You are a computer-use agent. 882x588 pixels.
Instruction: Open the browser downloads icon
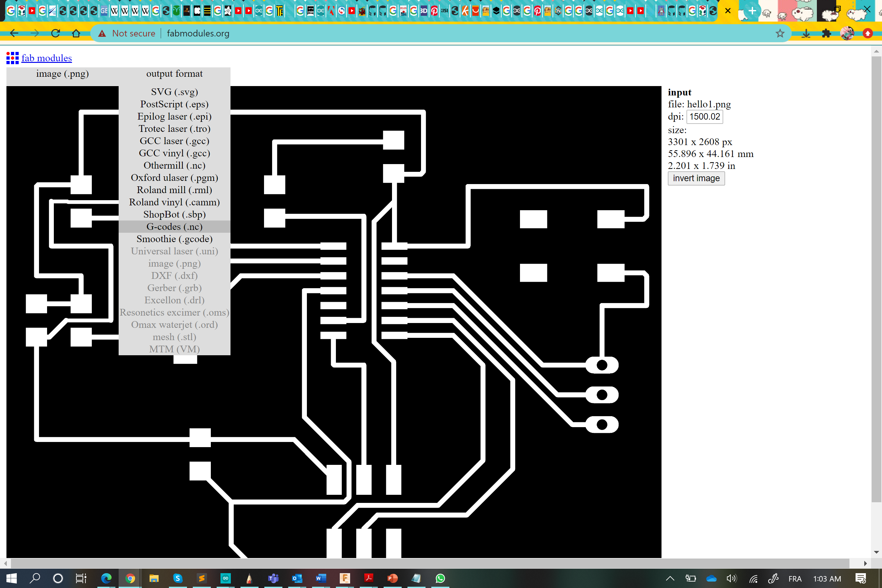[x=806, y=34]
